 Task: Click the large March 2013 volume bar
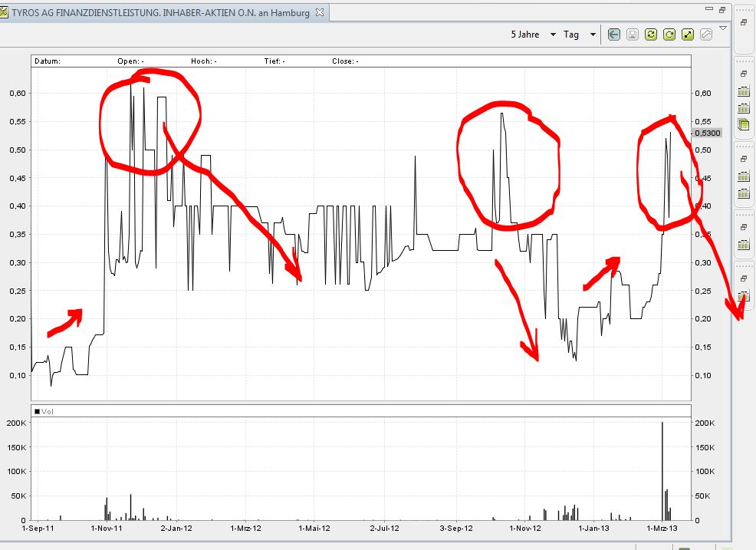pyautogui.click(x=662, y=471)
